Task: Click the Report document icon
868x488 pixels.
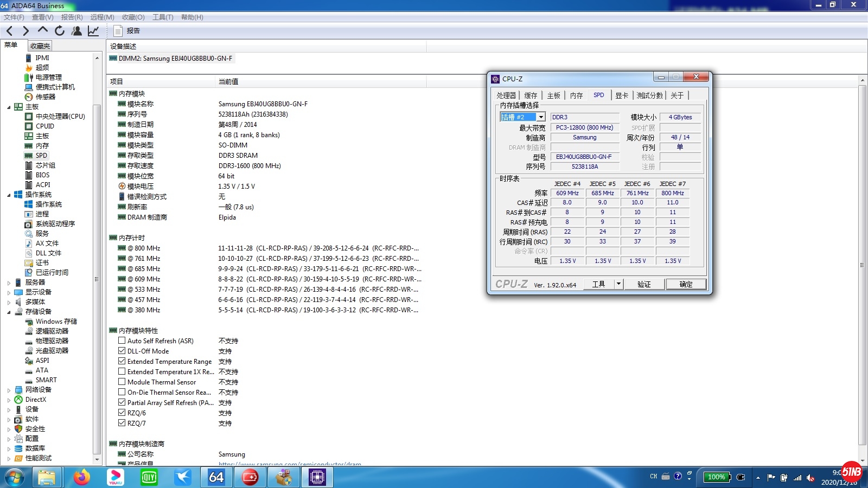Action: 118,31
